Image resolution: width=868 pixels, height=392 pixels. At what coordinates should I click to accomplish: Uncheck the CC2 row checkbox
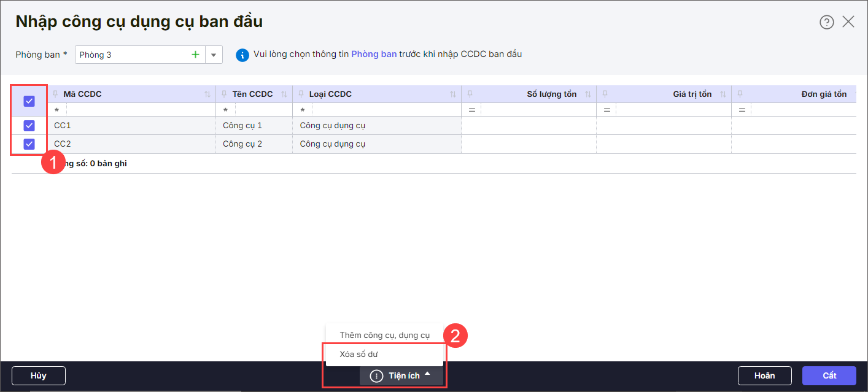point(29,144)
